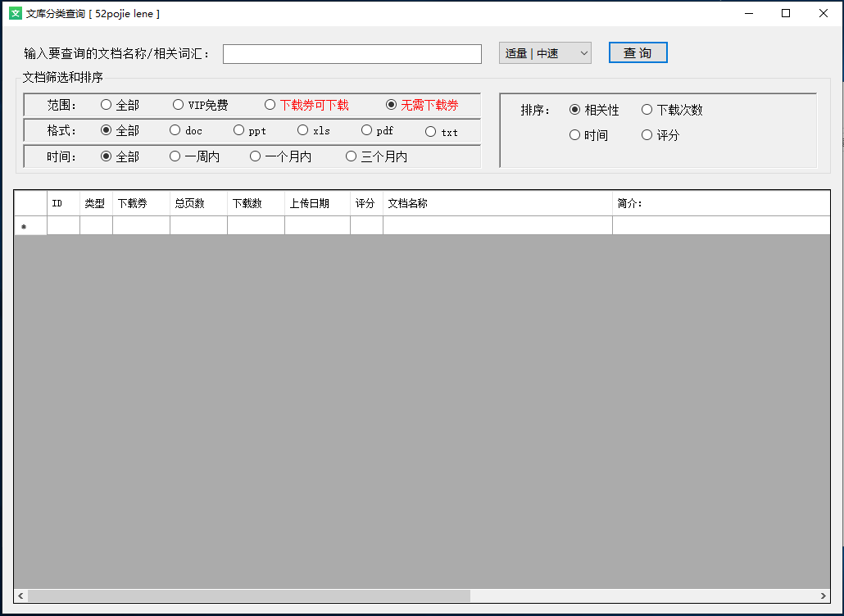Image resolution: width=844 pixels, height=616 pixels.
Task: Open the 适量 | 中速 speed dropdown
Action: pos(545,53)
